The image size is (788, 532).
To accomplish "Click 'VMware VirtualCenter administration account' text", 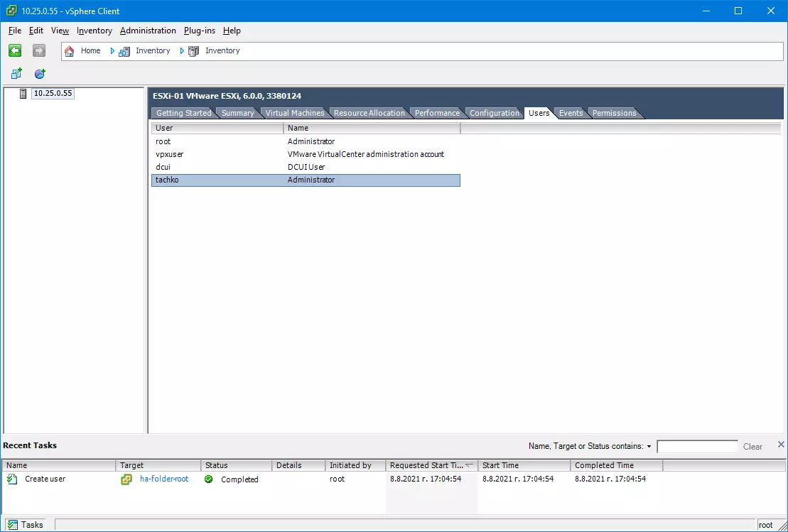I will point(366,154).
